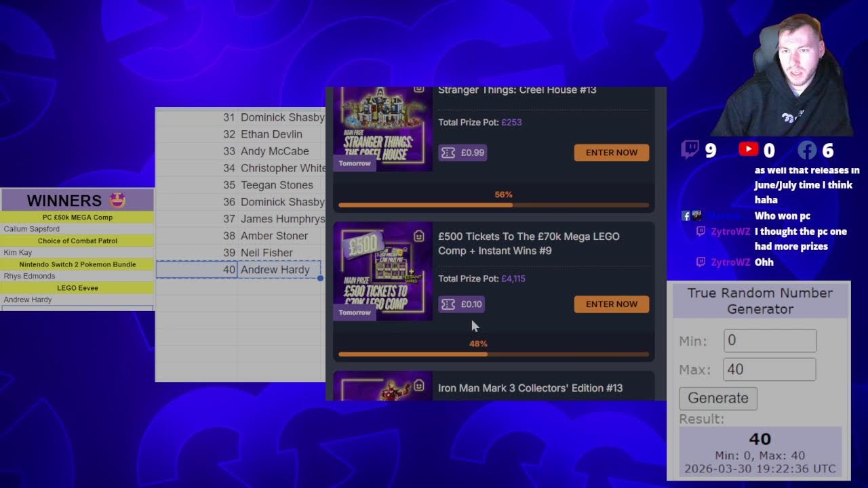Select the James Humphrys cell
The height and width of the screenshot is (488, 868).
click(281, 219)
